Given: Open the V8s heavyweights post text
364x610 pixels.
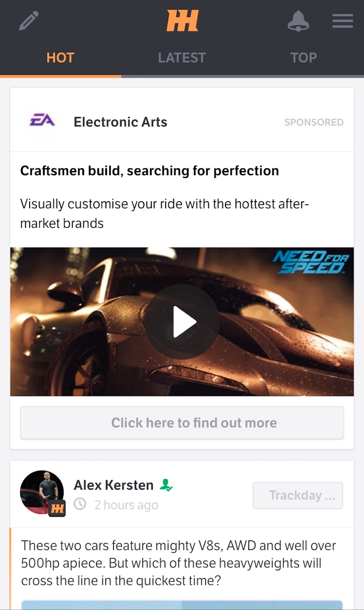Looking at the screenshot, I should (x=179, y=563).
